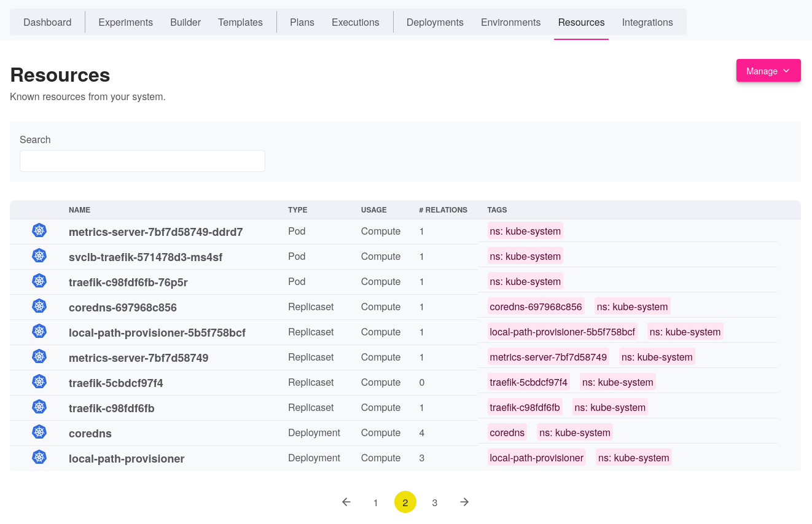812x524 pixels.
Task: Click Kubernetes icon of coredns deployment
Action: click(x=39, y=432)
